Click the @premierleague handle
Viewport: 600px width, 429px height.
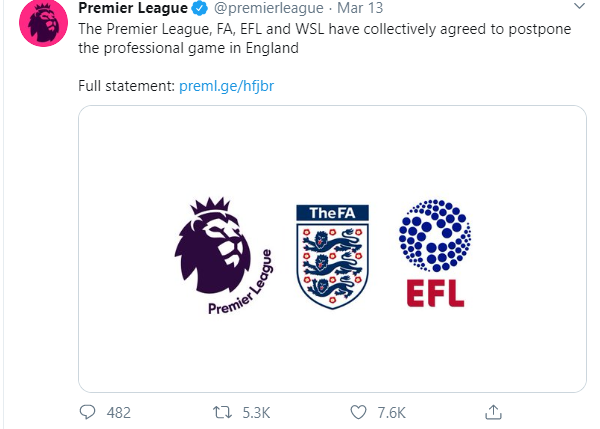point(269,8)
